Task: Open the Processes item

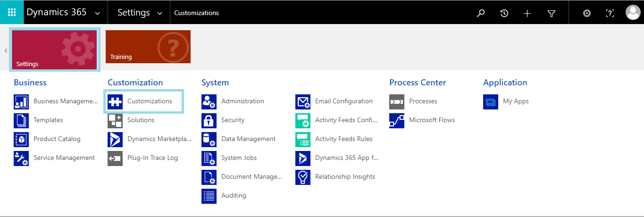Action: pyautogui.click(x=423, y=101)
